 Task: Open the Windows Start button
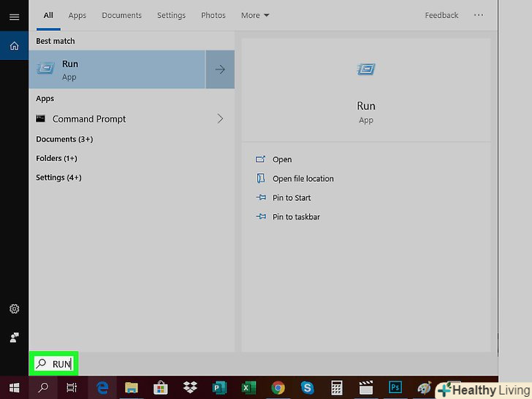[x=15, y=387]
